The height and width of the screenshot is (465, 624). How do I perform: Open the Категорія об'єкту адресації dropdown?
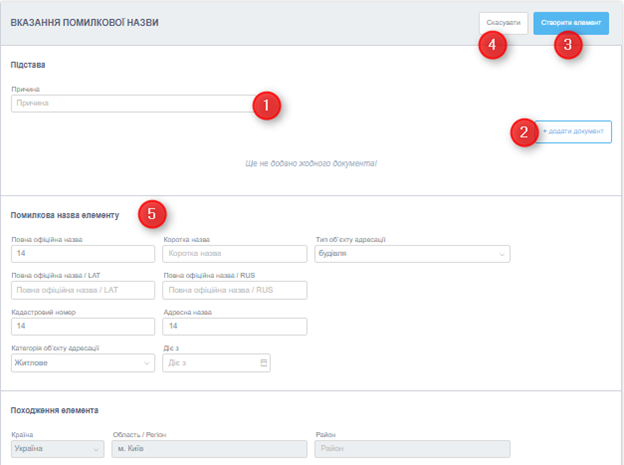click(x=82, y=362)
